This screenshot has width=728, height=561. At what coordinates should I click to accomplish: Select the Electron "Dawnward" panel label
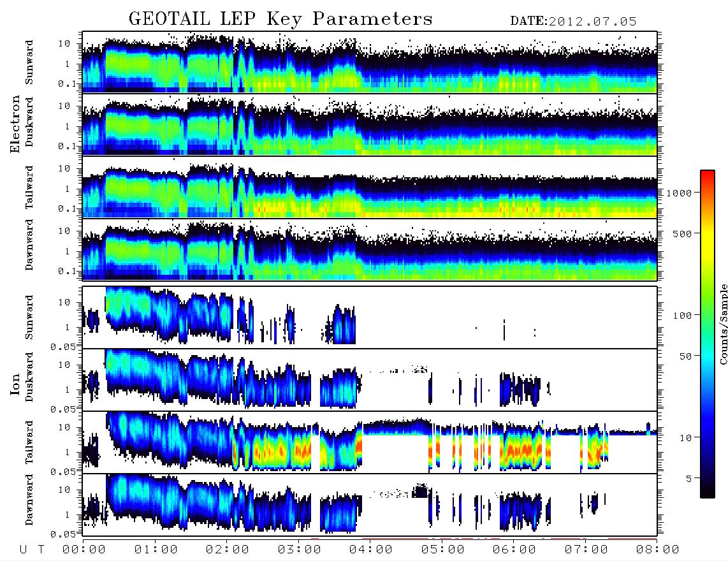(x=29, y=245)
